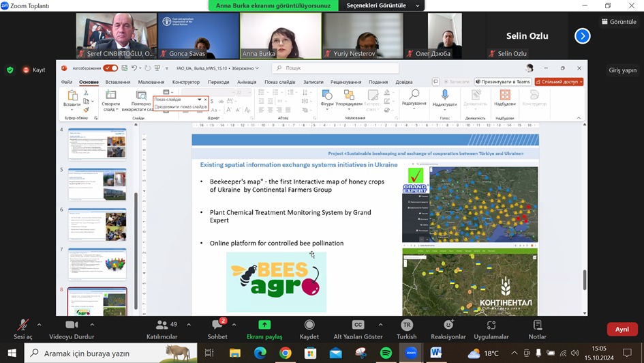Click the Надбудови add-ins icon
The width and height of the screenshot is (644, 363).
pyautogui.click(x=505, y=95)
